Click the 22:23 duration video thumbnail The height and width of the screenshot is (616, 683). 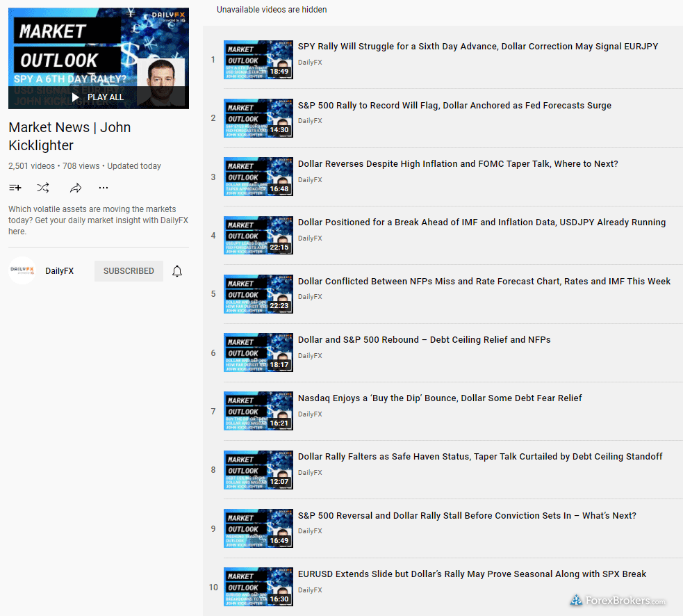[x=258, y=294]
